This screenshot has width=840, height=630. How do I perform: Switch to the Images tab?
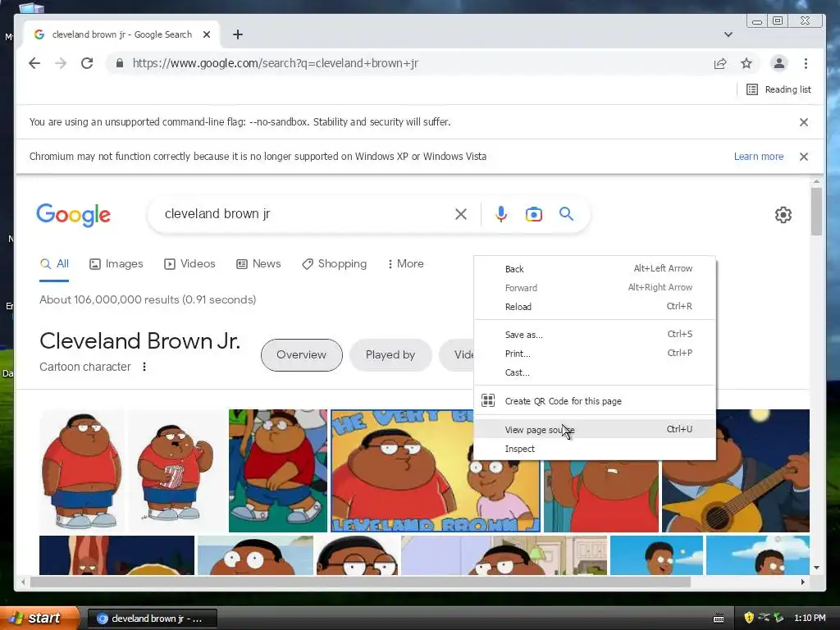116,264
